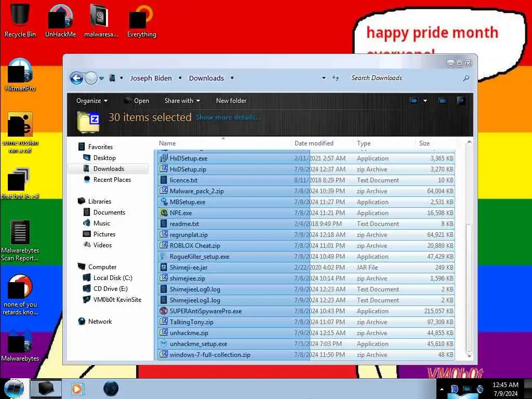Select Recent Places in navigation pane

coord(112,179)
